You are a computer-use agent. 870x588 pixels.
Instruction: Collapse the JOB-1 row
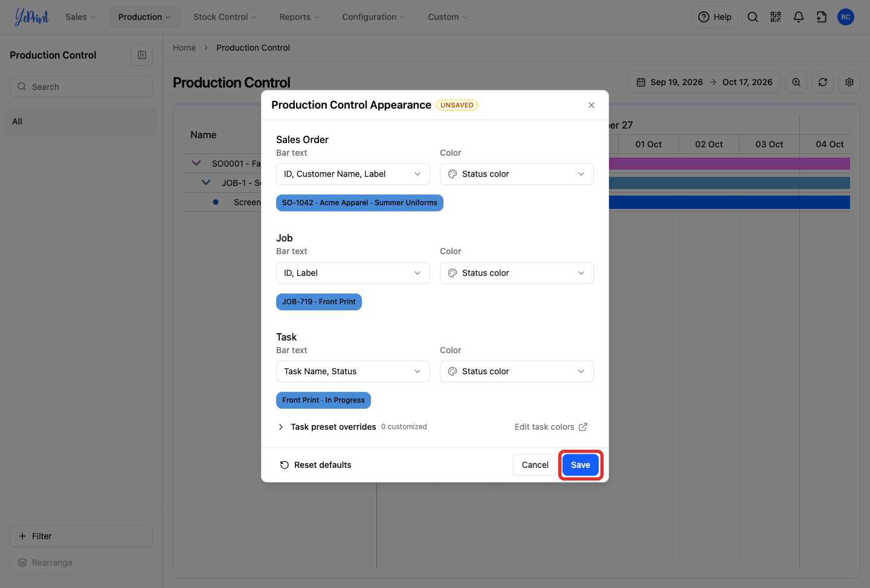[206, 182]
